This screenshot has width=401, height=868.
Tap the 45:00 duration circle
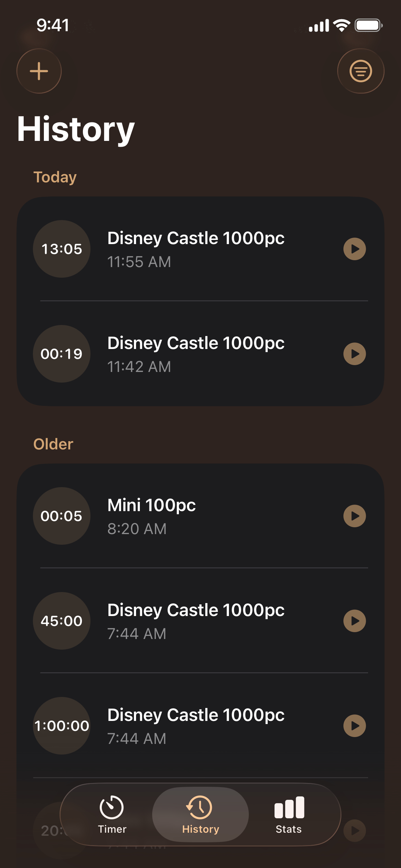pos(62,621)
